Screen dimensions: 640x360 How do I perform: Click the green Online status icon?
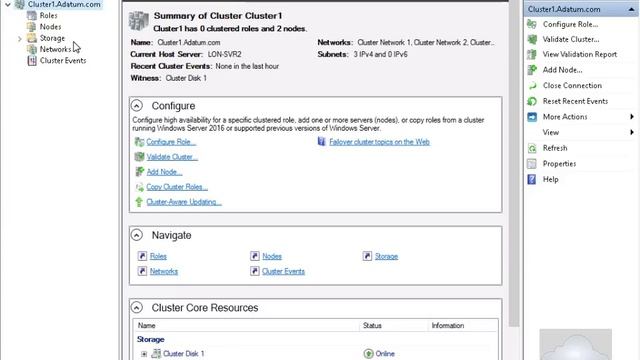click(x=369, y=353)
